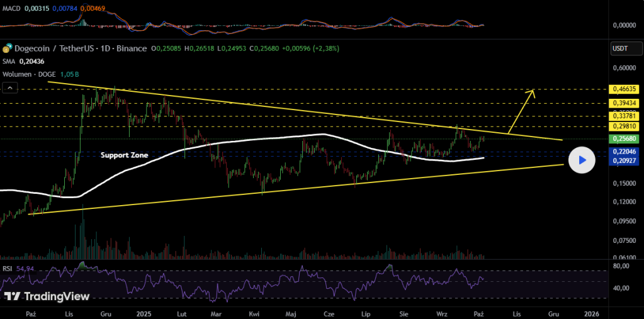The width and height of the screenshot is (644, 319).
Task: Select the blue 0,20927 price label
Action: pyautogui.click(x=622, y=161)
